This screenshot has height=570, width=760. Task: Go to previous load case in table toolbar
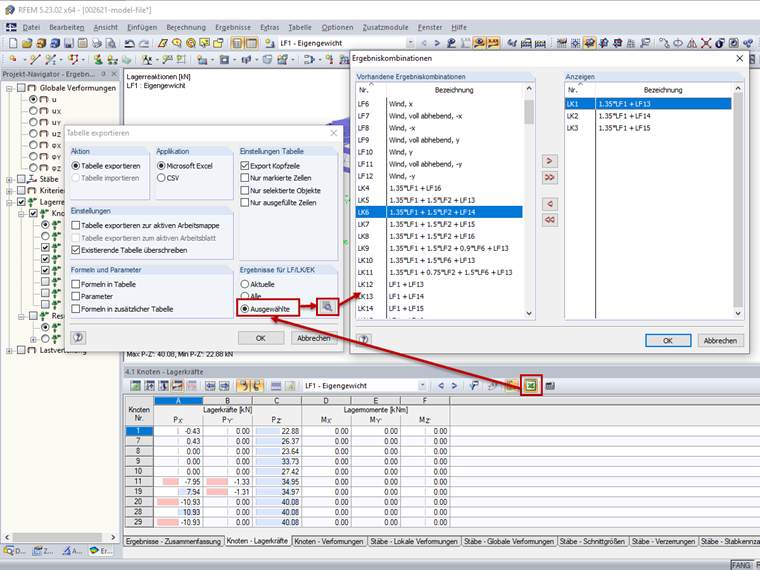pos(441,386)
